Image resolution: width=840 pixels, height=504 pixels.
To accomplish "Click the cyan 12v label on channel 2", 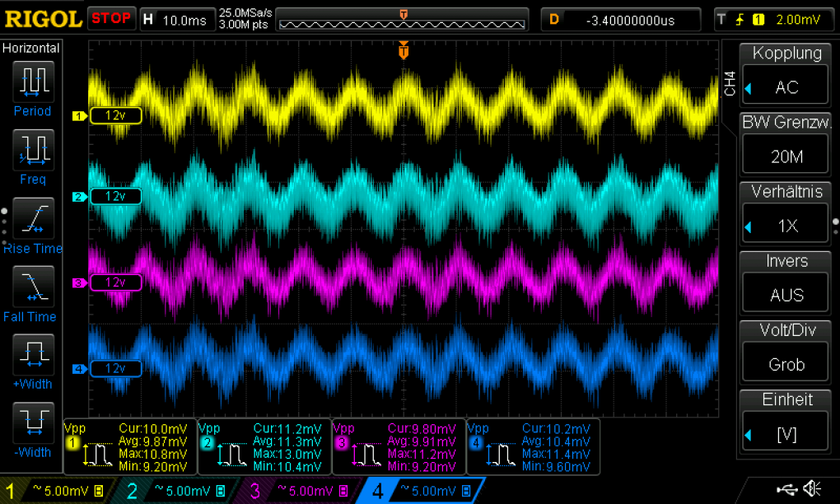I will (116, 196).
